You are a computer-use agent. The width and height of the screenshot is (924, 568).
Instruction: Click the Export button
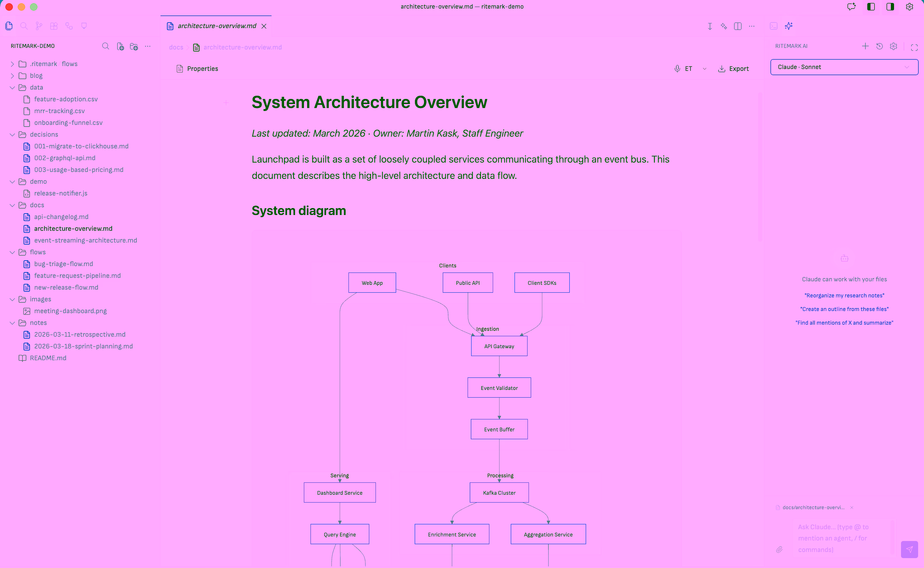coord(733,68)
